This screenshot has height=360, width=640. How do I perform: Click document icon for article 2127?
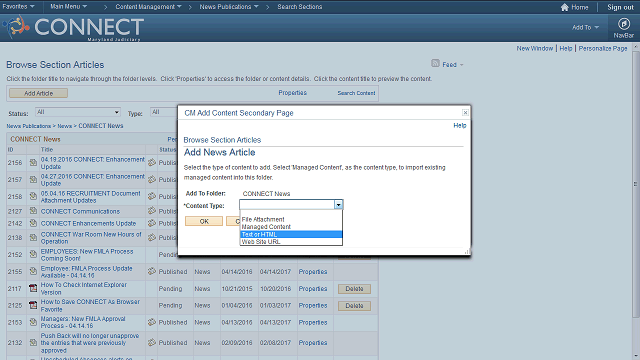pos(33,211)
